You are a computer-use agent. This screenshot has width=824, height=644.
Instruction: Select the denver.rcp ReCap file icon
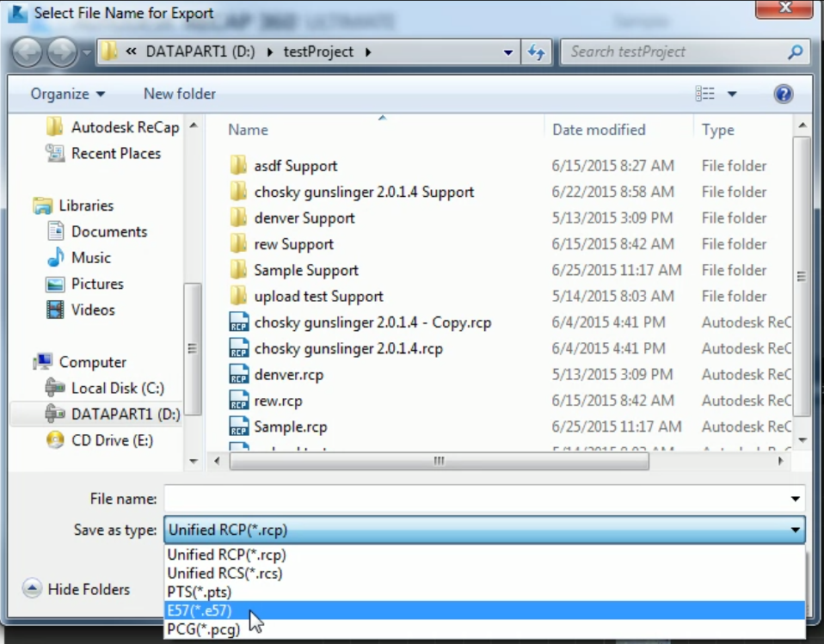[238, 374]
